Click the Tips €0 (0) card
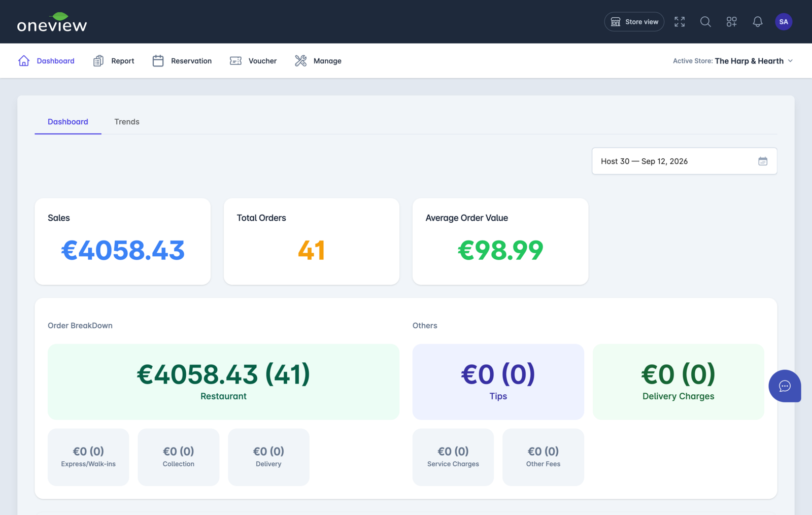The height and width of the screenshot is (515, 812). pos(498,382)
